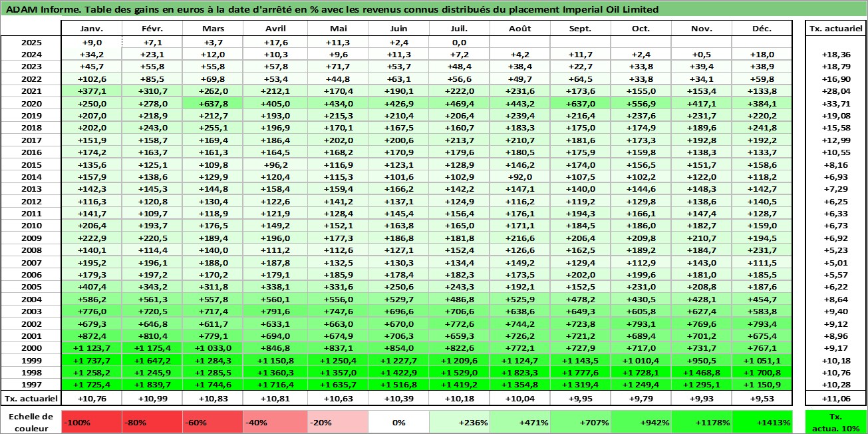
Task: Pick the -60% color scale swatch
Action: pyautogui.click(x=213, y=422)
